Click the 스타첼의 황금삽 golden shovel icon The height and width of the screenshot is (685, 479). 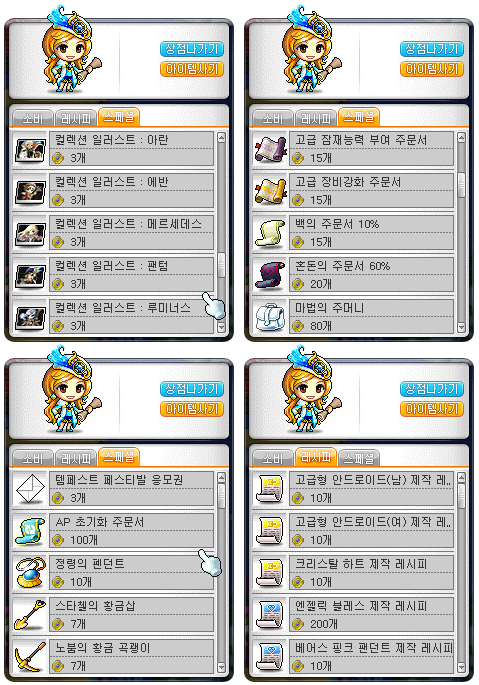[x=30, y=615]
